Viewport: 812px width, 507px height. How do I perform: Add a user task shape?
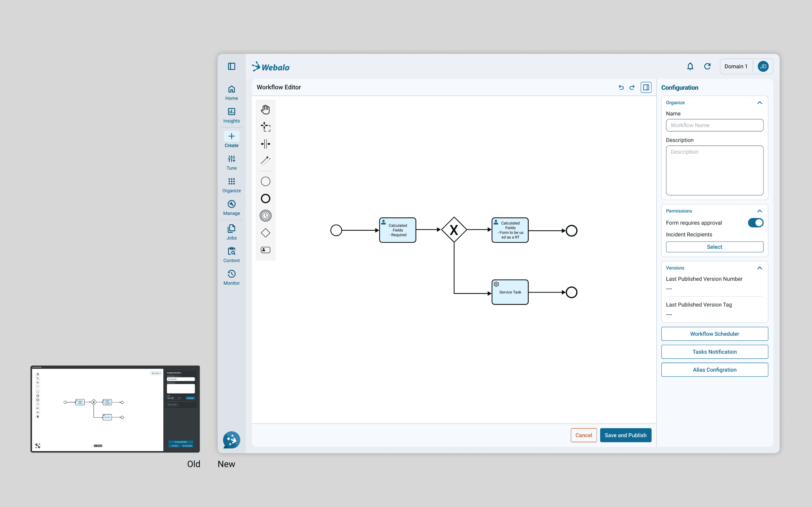click(265, 250)
